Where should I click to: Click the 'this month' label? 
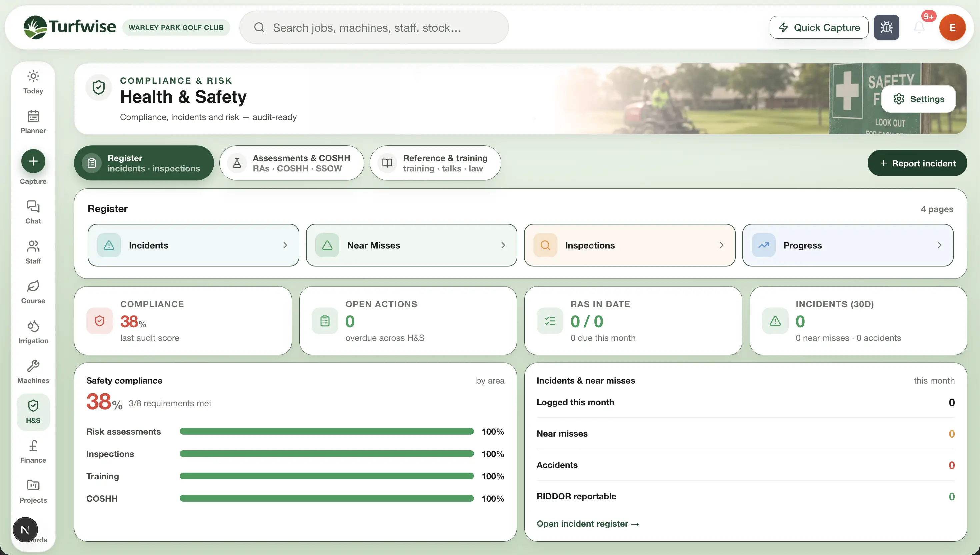pos(934,381)
